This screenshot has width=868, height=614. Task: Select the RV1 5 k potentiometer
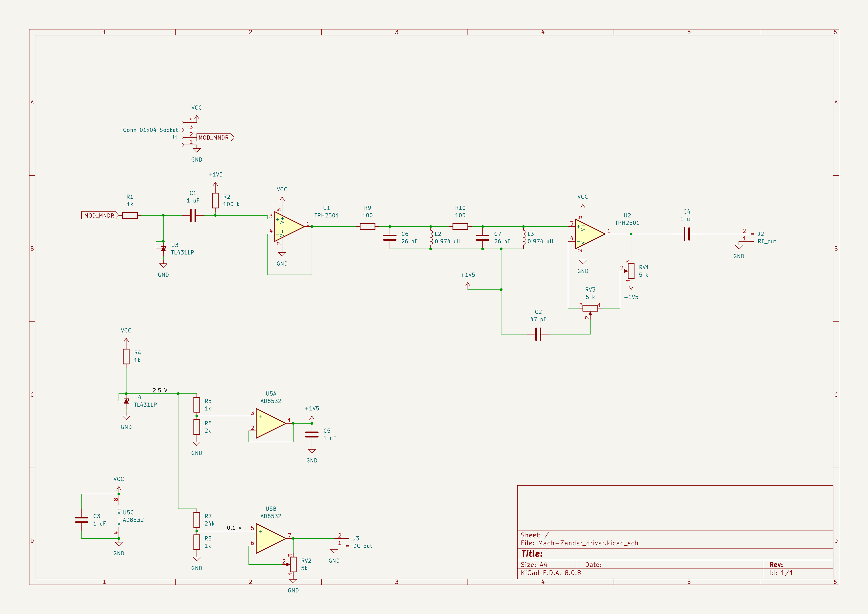pos(631,271)
